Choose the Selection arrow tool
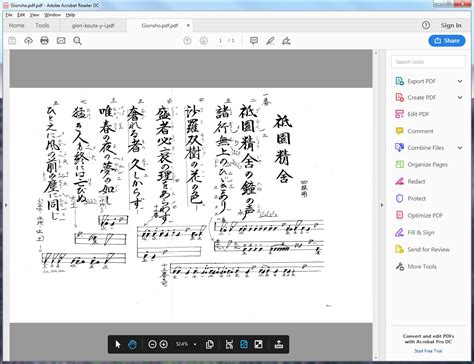Image resolution: width=474 pixels, height=364 pixels. click(118, 344)
